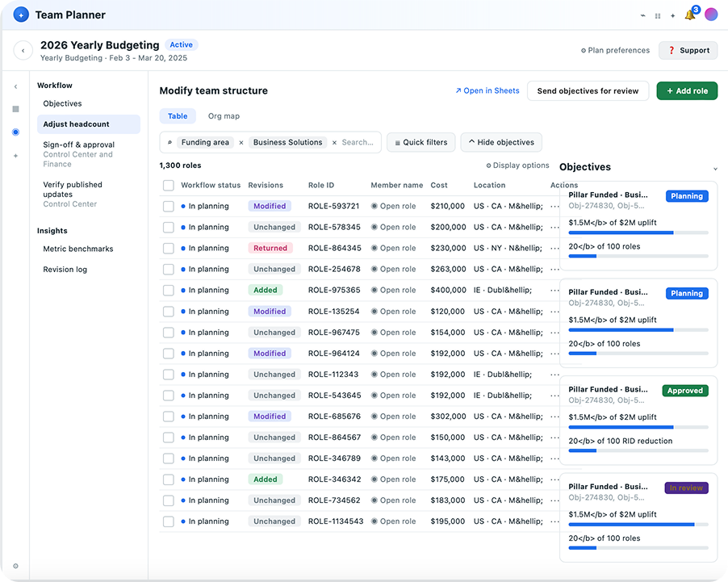
Task: Check the row for ROLE-964124
Action: coord(169,354)
